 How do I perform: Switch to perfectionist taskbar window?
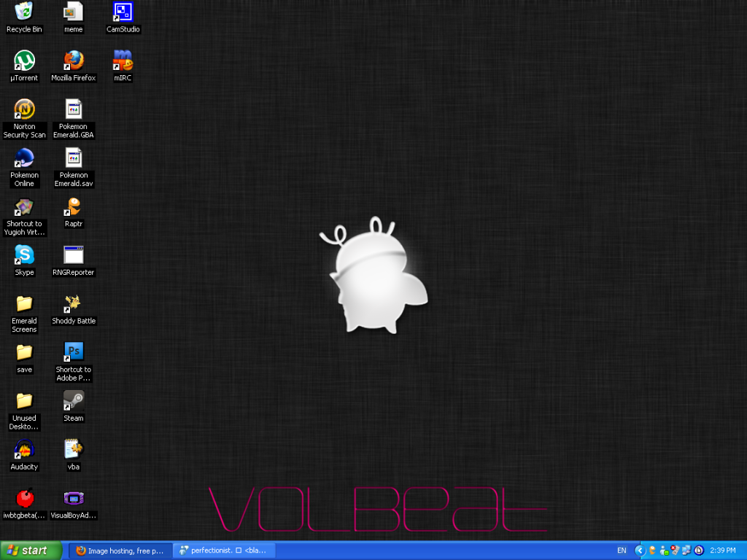tap(224, 551)
